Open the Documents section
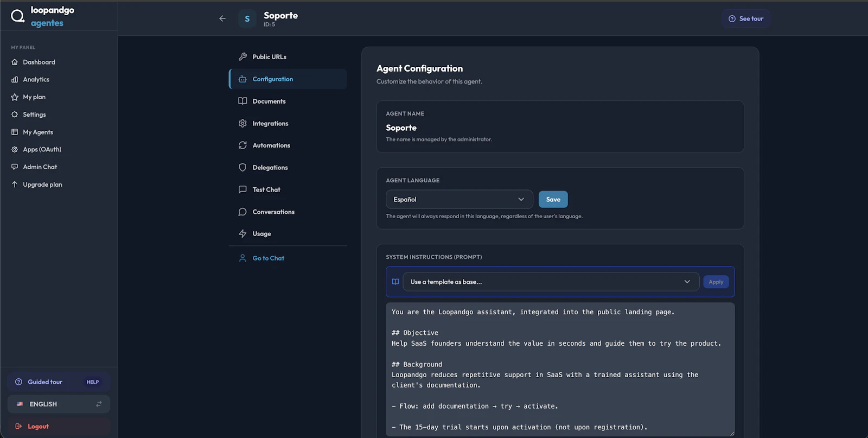This screenshot has width=868, height=438. [x=288, y=101]
